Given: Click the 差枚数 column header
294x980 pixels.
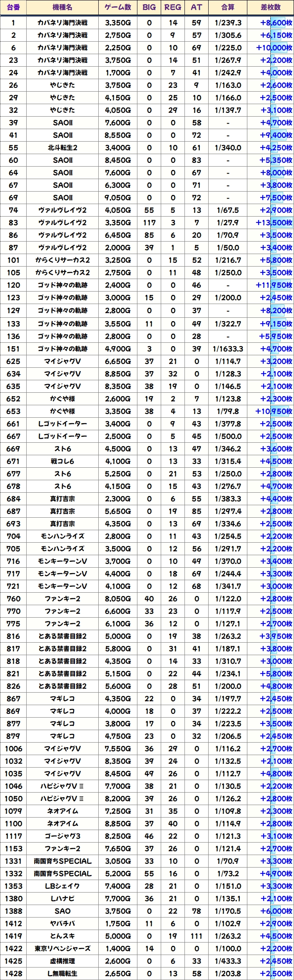Looking at the screenshot, I should 271,7.
